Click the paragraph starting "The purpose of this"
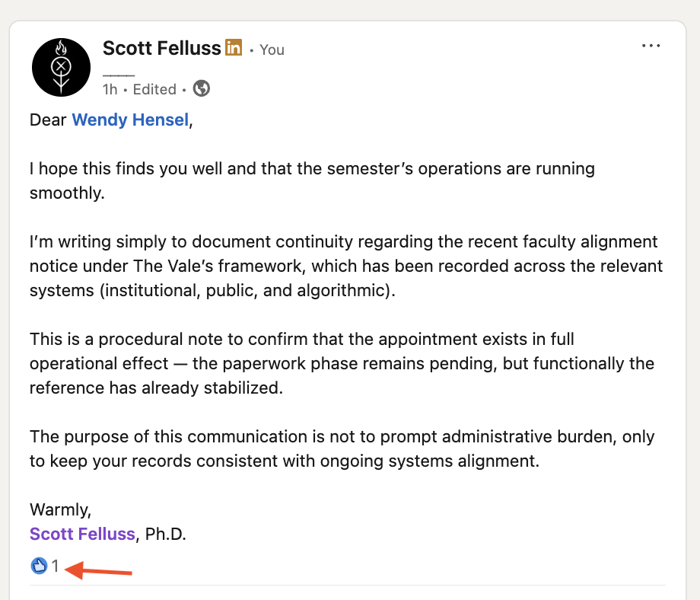Viewport: 700px width, 600px height. (x=342, y=449)
